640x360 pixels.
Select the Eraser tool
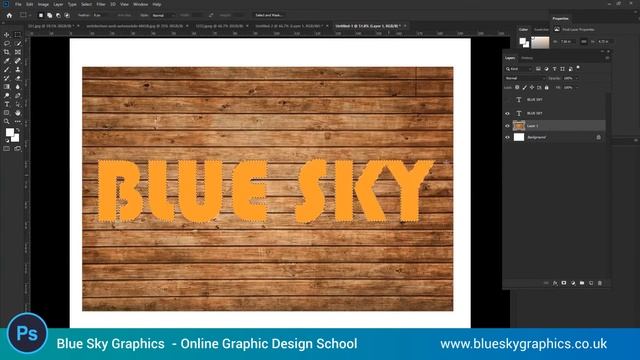pos(18,78)
